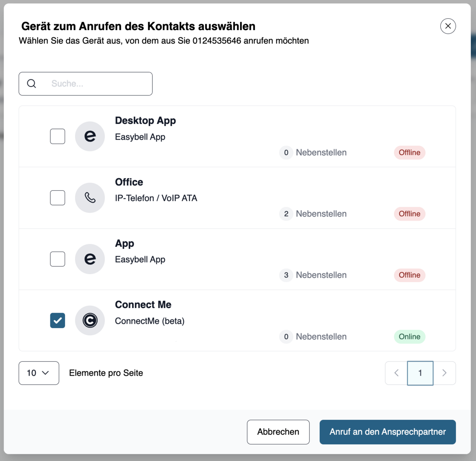Click the 3 Nebenstellen count for App
Viewport: 476px width, 461px height.
(313, 275)
